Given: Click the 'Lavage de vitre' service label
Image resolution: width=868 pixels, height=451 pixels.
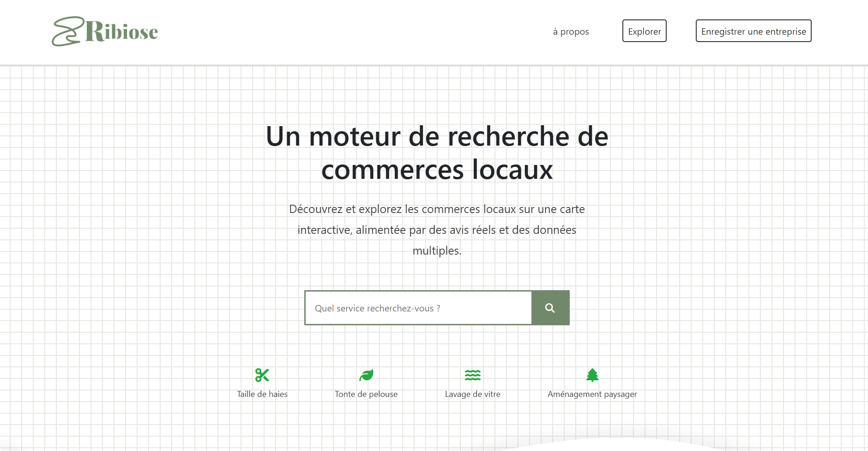Looking at the screenshot, I should click(x=472, y=394).
